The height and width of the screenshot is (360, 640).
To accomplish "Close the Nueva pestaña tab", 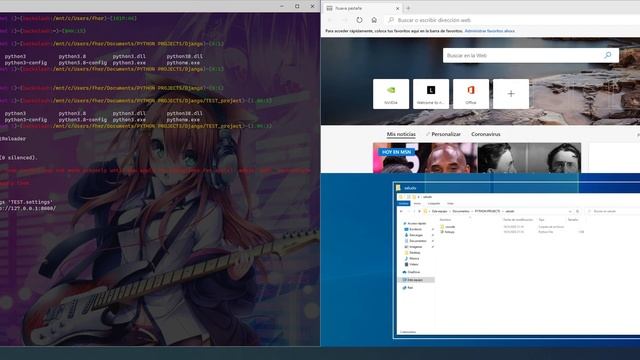I will pyautogui.click(x=398, y=8).
